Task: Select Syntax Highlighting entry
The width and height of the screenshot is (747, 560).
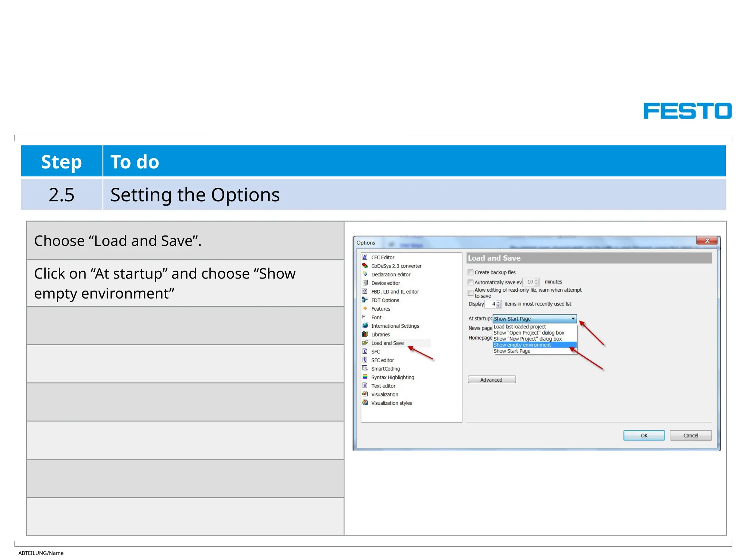Action: point(392,377)
